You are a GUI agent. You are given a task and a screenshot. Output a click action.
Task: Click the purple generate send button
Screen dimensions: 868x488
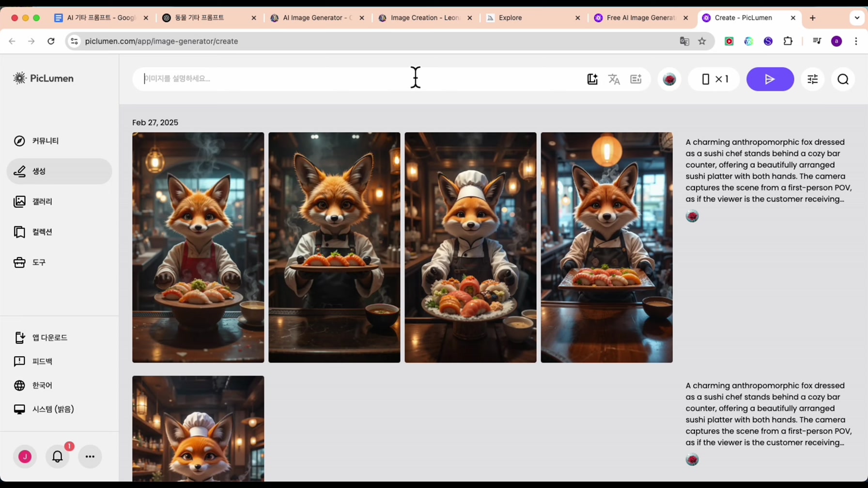tap(770, 79)
